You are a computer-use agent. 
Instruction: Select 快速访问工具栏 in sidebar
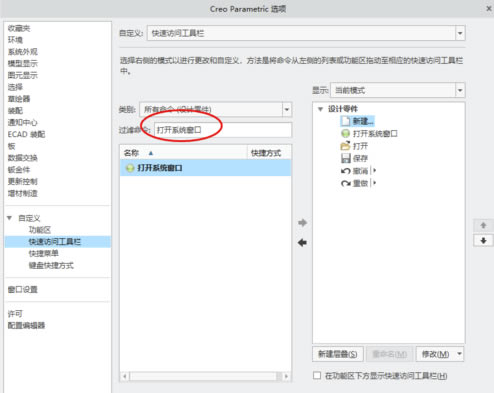[55, 242]
